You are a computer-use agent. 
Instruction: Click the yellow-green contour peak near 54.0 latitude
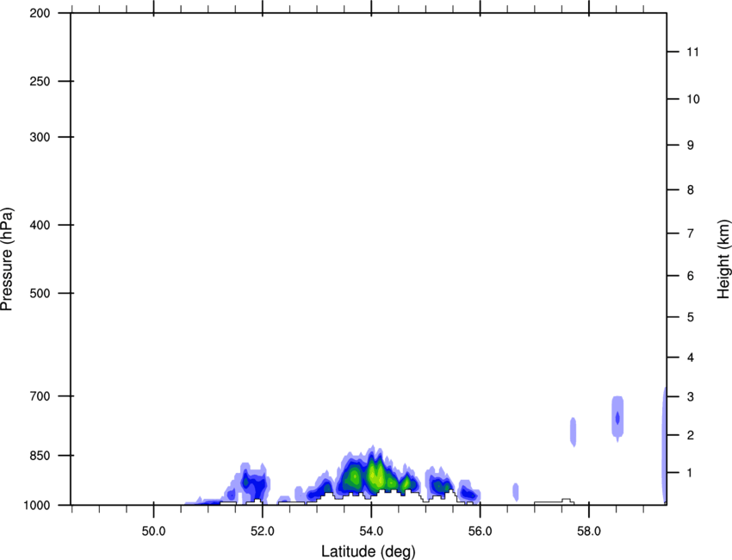coord(375,476)
